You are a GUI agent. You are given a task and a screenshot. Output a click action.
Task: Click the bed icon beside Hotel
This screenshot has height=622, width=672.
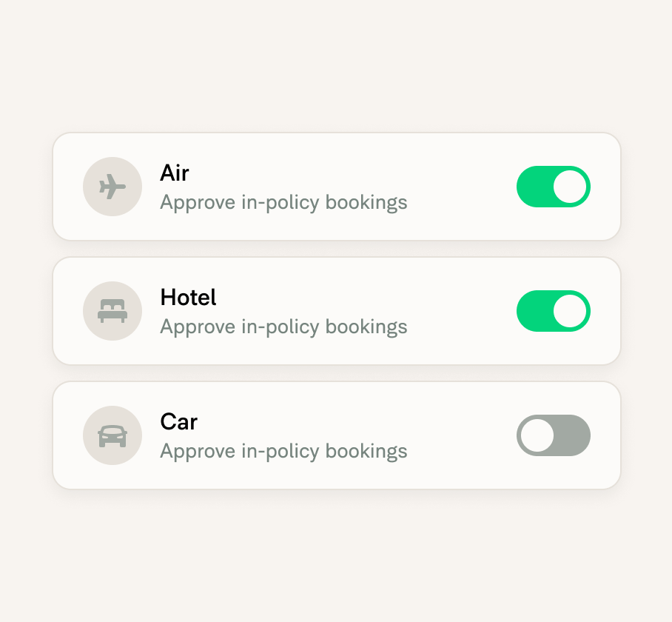point(112,311)
